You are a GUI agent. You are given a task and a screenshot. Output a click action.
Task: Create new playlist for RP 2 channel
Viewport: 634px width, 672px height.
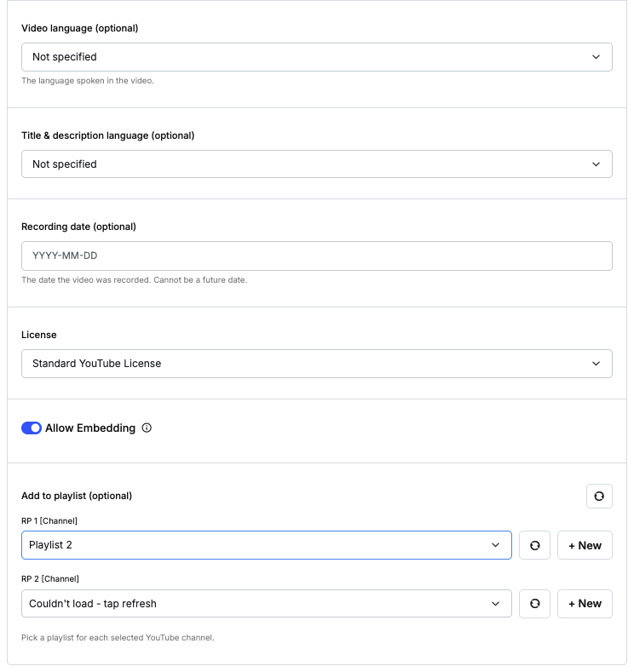(585, 603)
